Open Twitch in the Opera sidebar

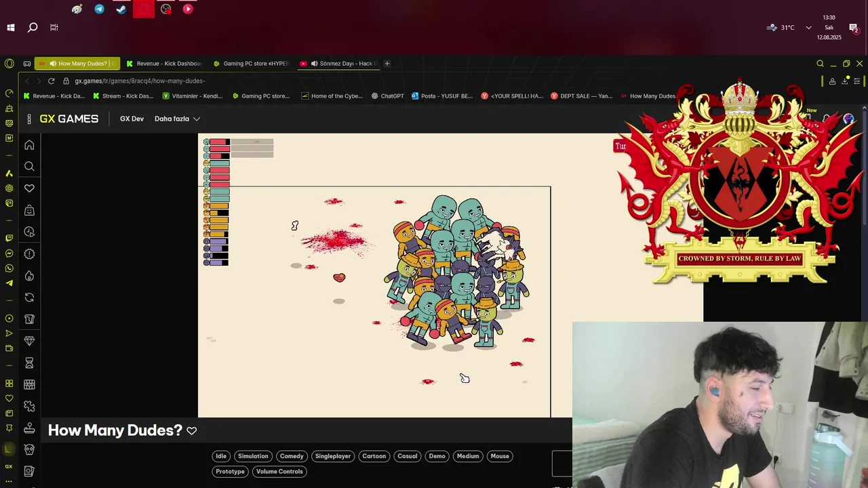pyautogui.click(x=9, y=238)
